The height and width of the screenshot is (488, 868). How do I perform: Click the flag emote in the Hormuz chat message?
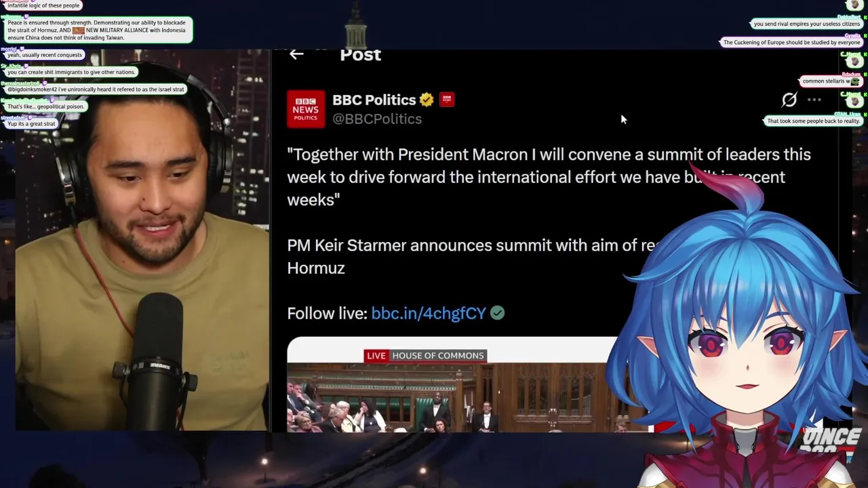point(79,30)
